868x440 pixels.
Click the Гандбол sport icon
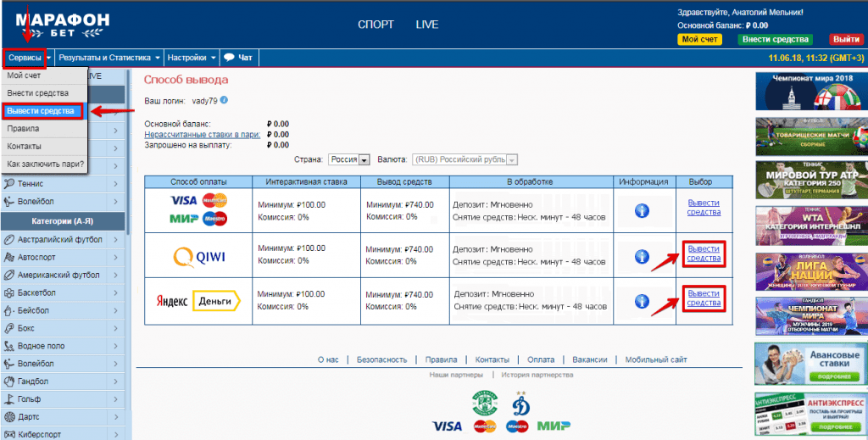[8, 382]
